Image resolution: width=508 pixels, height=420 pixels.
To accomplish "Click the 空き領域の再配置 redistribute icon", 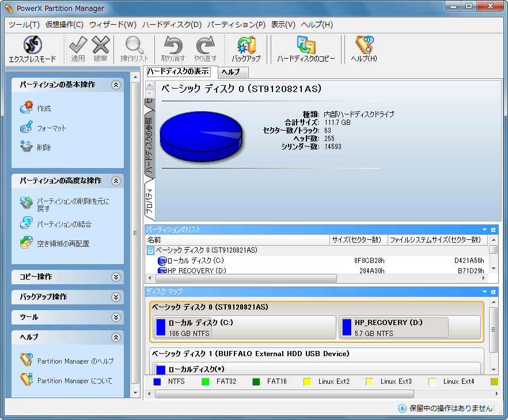I will click(26, 243).
